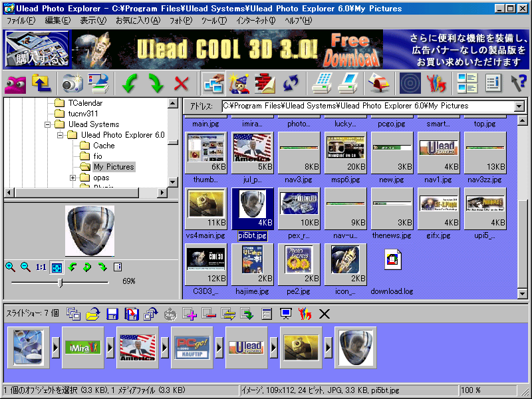Viewport: 532px width, 399px height.
Task: Click floppy disk save icon in slideshow toolbar
Action: coord(112,314)
